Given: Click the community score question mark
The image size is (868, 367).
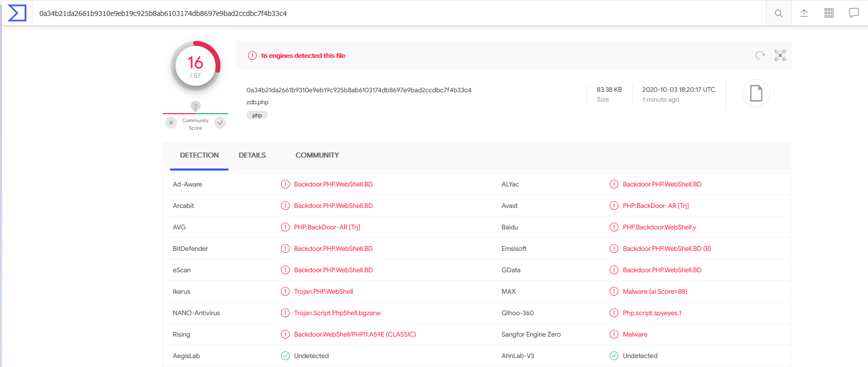Looking at the screenshot, I should pyautogui.click(x=196, y=106).
